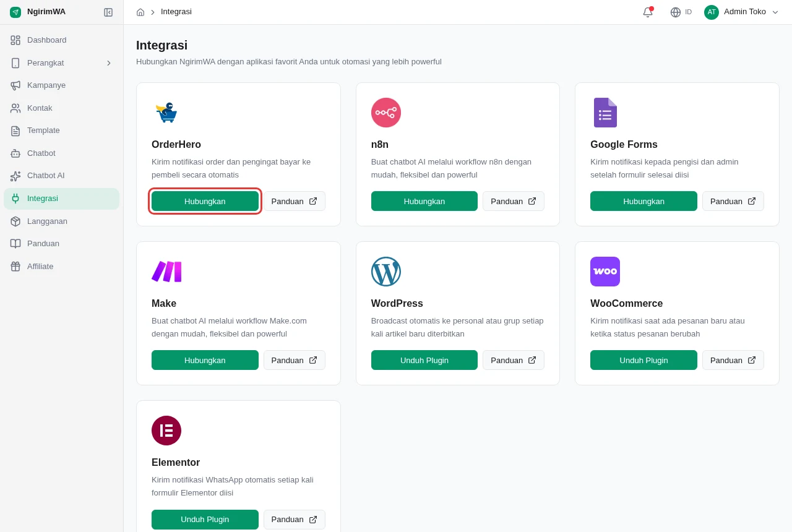Click the AT user avatar
Image resolution: width=792 pixels, height=532 pixels.
712,12
